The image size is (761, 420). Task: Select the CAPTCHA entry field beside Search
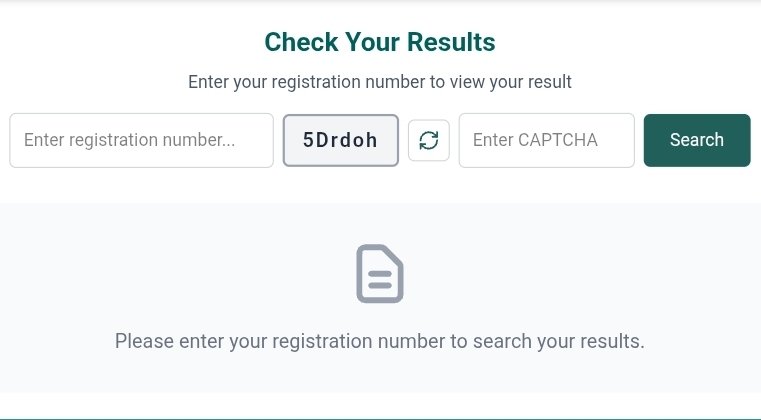[x=546, y=140]
